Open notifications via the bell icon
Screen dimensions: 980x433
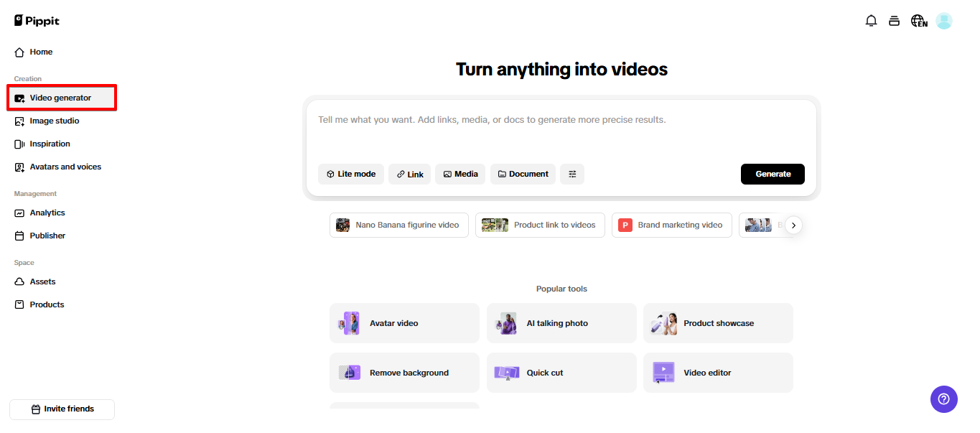coord(871,21)
